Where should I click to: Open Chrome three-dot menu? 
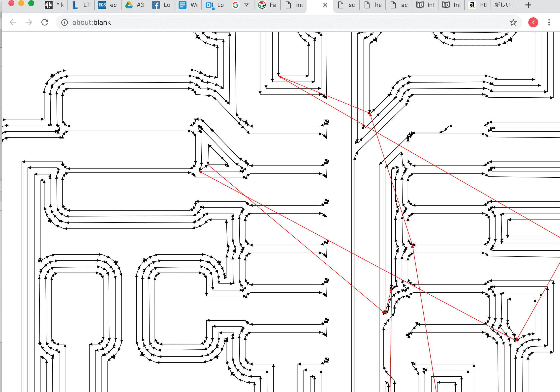pos(549,22)
